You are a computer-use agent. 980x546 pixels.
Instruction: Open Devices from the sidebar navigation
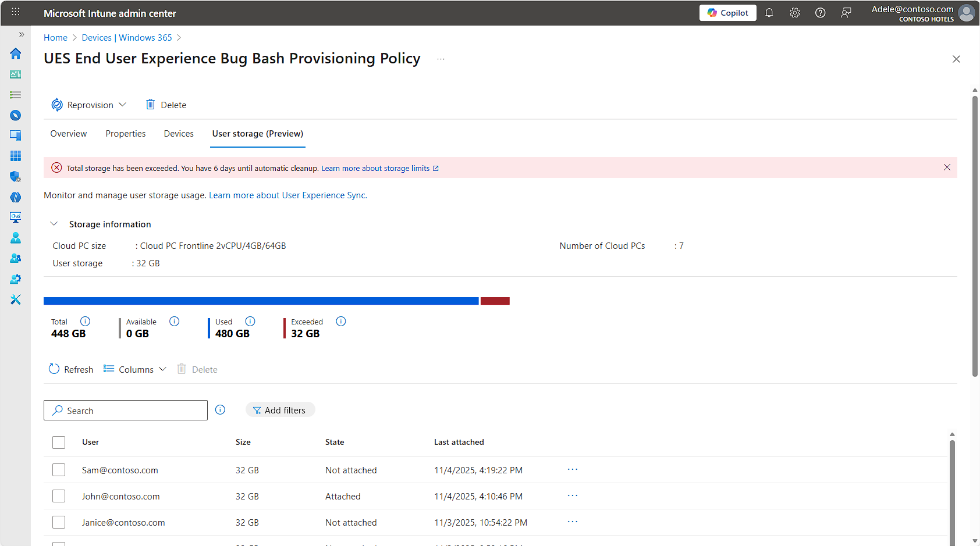pos(15,135)
